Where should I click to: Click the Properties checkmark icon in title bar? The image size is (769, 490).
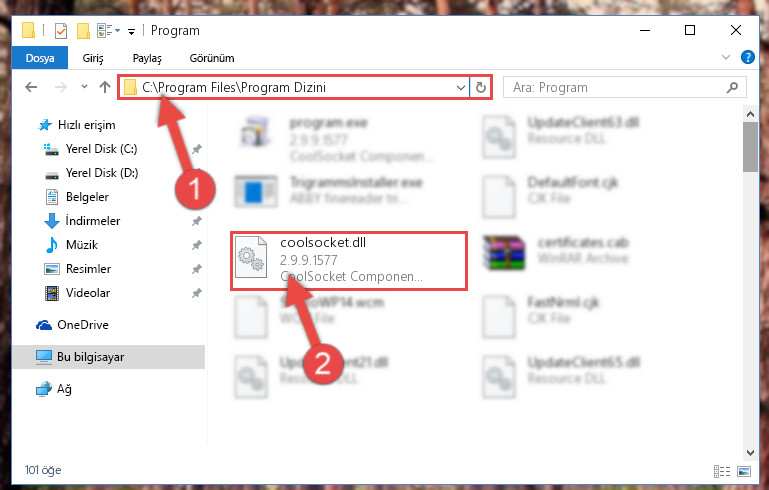pyautogui.click(x=61, y=31)
